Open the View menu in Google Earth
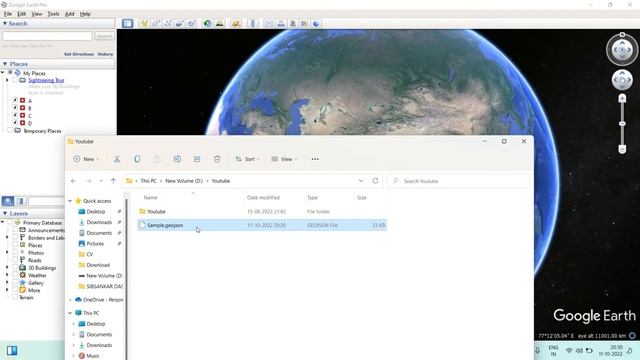The image size is (640, 360). (37, 14)
